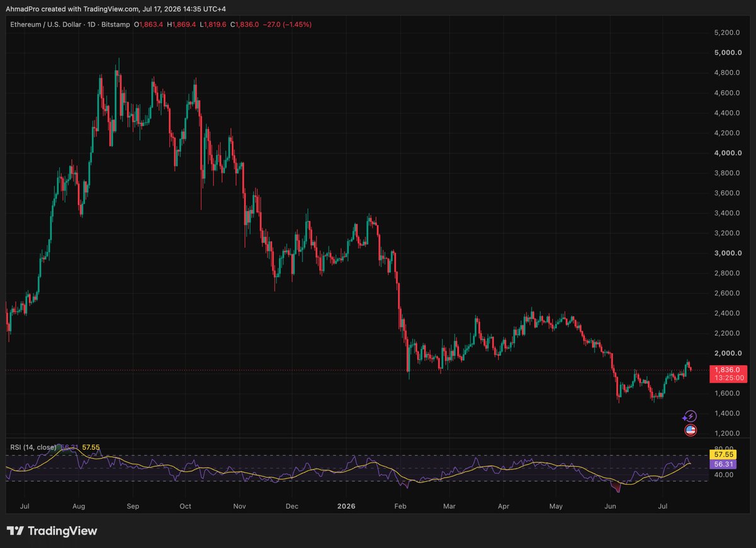Click the RSI (14, close) indicator label
This screenshot has width=756, height=548.
[x=32, y=448]
